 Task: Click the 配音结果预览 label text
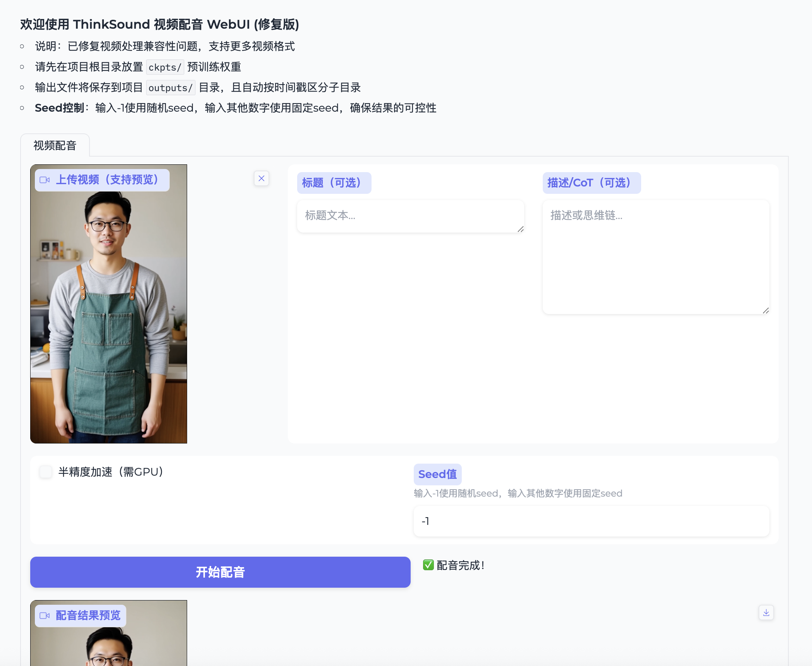[88, 615]
